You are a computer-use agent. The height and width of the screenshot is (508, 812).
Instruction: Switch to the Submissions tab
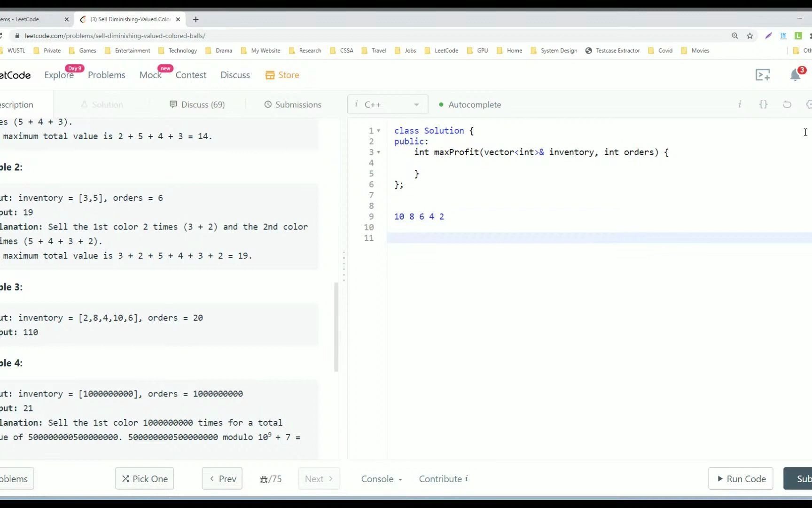point(293,104)
